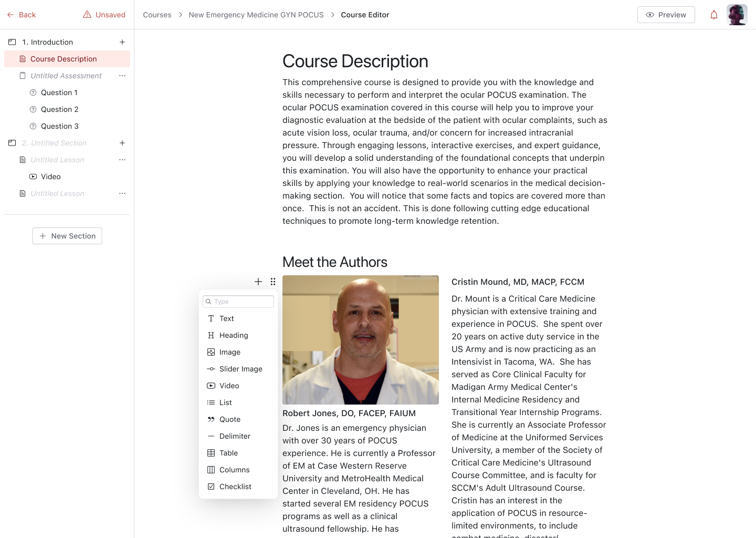Click Robert Jones author photo
Screen dimensions: 756x538
coord(361,340)
